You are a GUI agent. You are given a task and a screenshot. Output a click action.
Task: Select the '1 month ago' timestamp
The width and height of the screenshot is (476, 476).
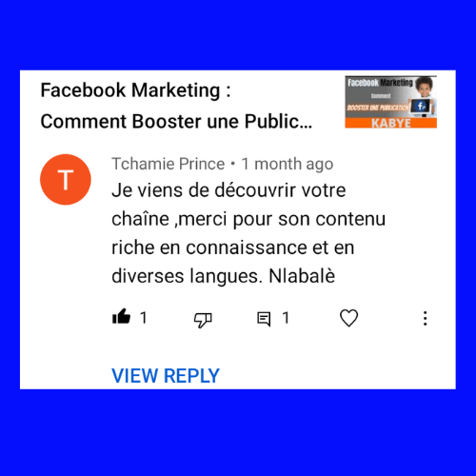point(288,164)
